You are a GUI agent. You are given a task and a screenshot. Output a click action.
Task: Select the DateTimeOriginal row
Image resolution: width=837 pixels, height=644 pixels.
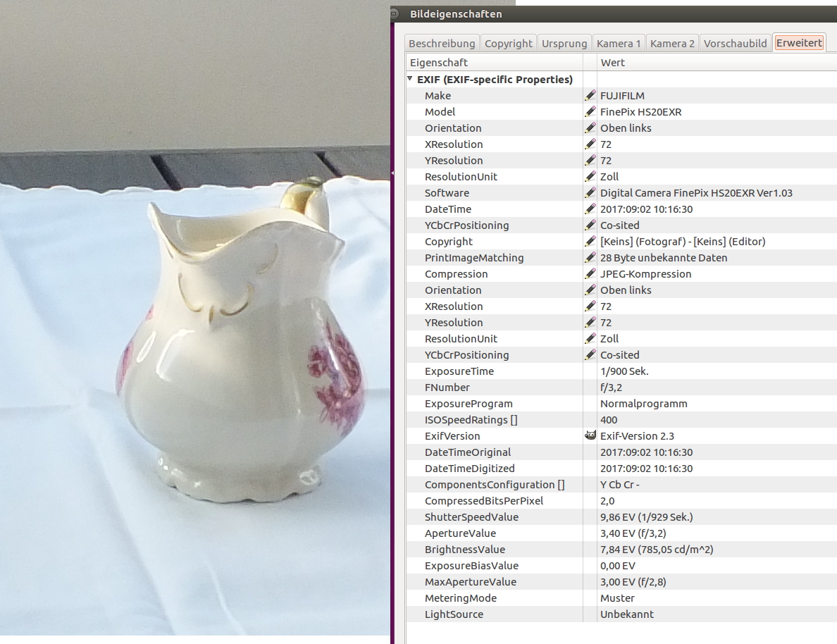(621, 452)
